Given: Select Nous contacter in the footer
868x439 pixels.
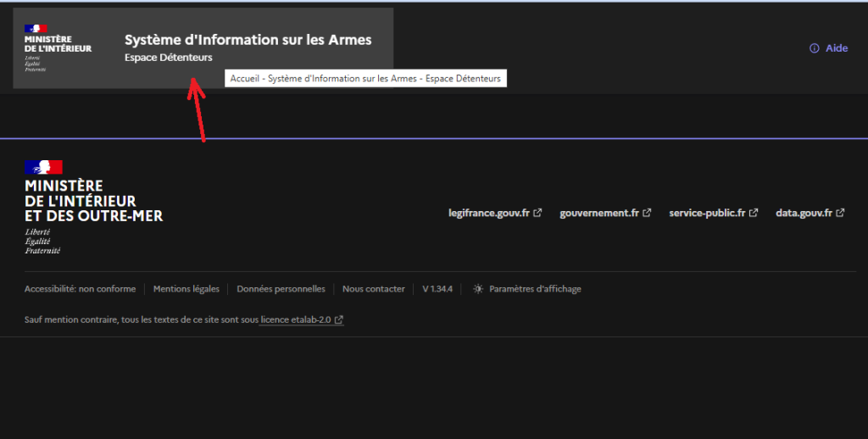Looking at the screenshot, I should click(x=373, y=289).
